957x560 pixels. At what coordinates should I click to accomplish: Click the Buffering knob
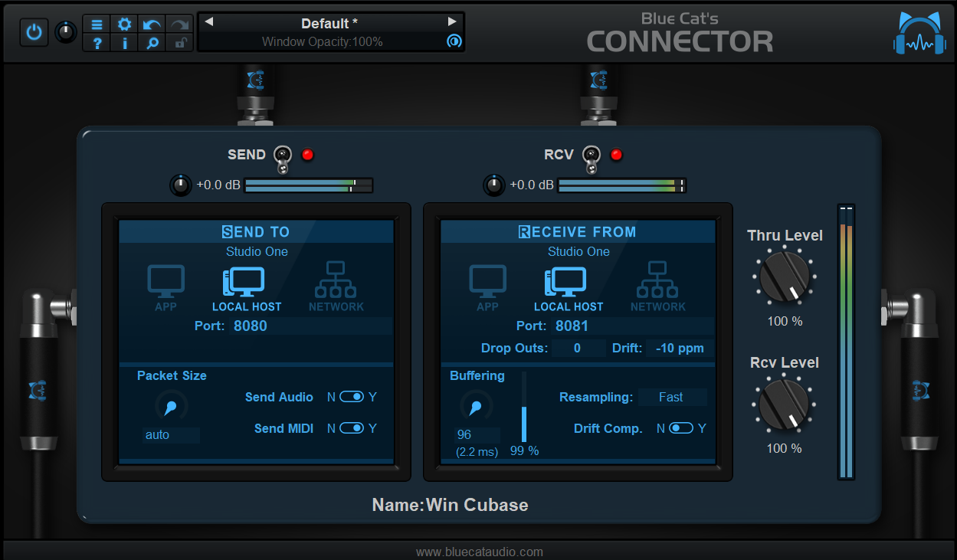(x=476, y=407)
